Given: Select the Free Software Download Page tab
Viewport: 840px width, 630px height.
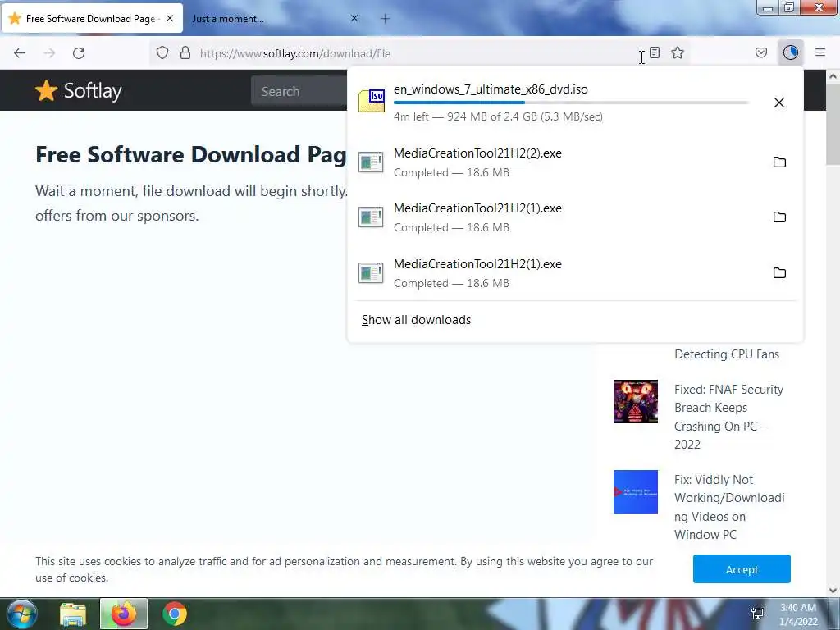Looking at the screenshot, I should point(92,19).
